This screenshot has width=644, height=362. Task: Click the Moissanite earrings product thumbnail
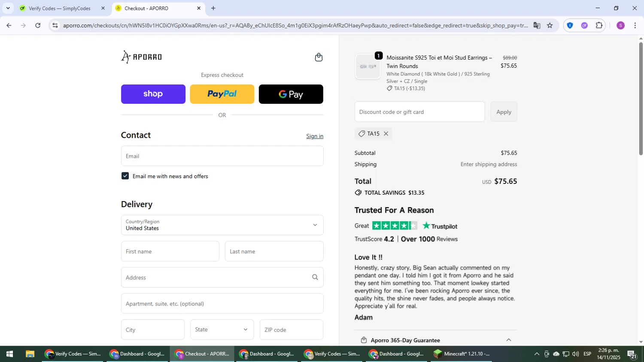coord(368,66)
